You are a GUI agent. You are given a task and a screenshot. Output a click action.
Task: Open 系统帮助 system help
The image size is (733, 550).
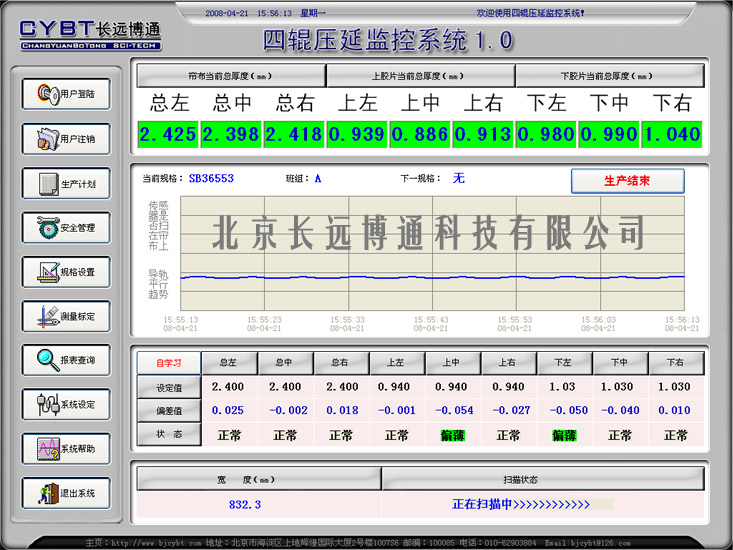click(66, 449)
